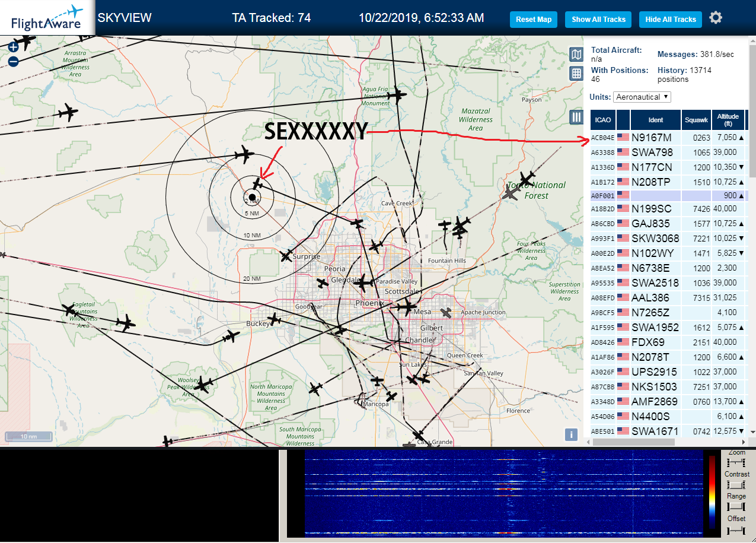Adjust the waterfall Range slider

pos(736,506)
